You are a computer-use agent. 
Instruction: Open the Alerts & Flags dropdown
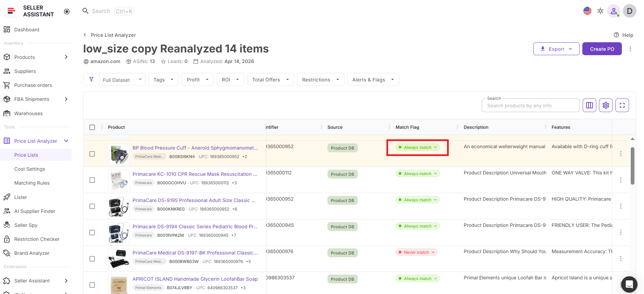click(x=373, y=79)
